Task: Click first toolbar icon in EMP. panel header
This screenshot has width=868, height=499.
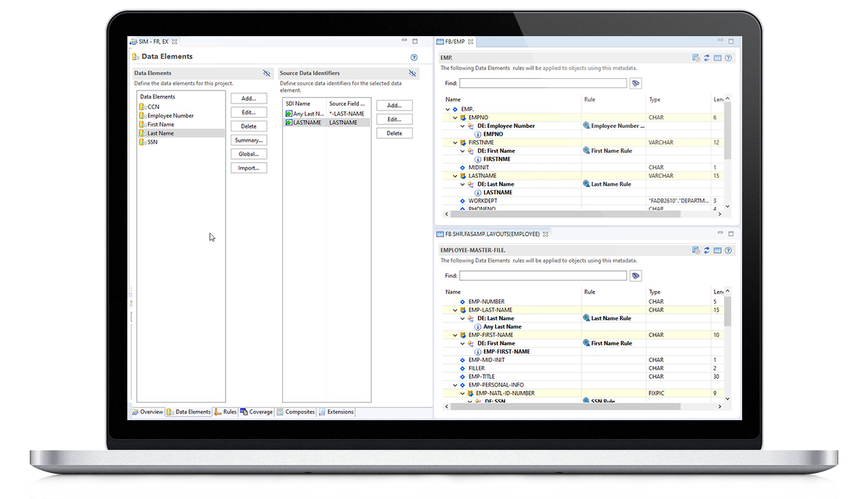Action: pos(695,58)
